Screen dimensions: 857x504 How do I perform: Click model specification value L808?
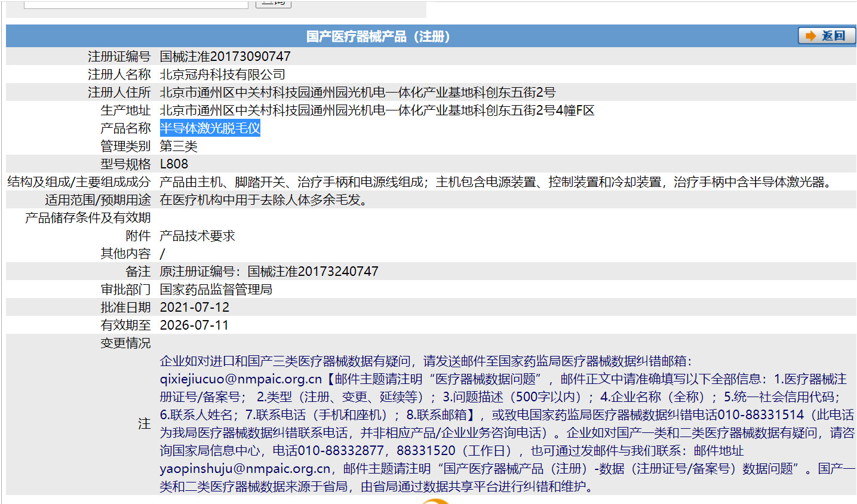[x=174, y=164]
